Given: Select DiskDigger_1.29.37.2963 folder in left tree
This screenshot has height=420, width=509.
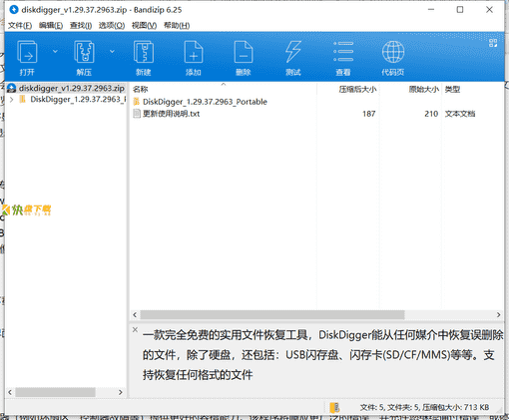Looking at the screenshot, I should (78, 99).
